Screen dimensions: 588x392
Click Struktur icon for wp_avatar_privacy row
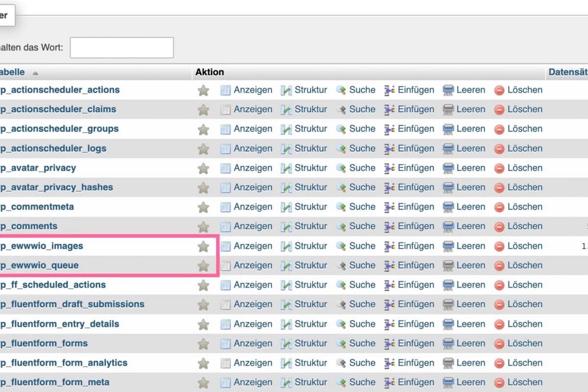pyautogui.click(x=286, y=168)
